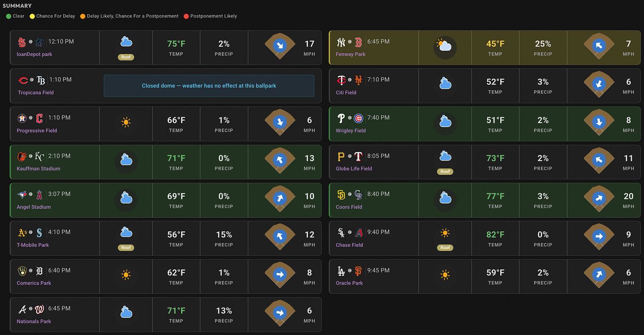Open the Citi Field venue link
The height and width of the screenshot is (335, 644).
[346, 92]
